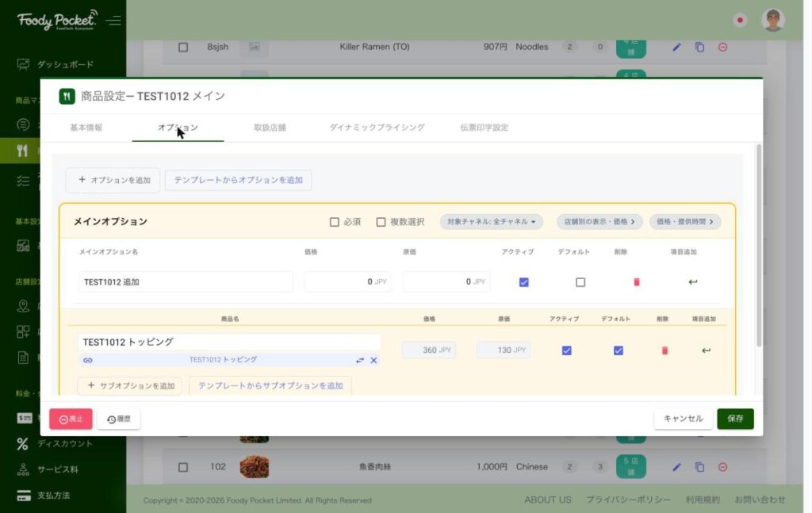Click the 魚香肉絲 product thumbnail
This screenshot has height=513, width=812.
pyautogui.click(x=255, y=467)
